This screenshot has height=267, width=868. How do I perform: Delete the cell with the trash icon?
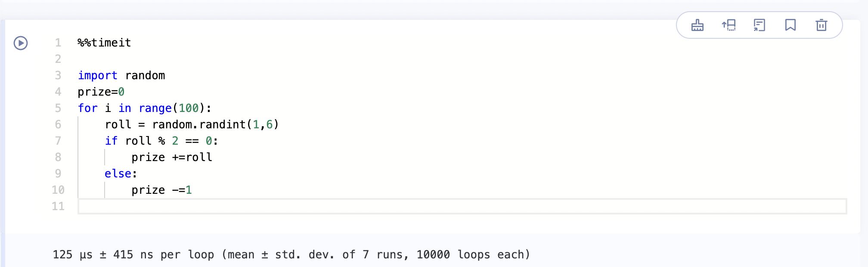click(x=821, y=25)
